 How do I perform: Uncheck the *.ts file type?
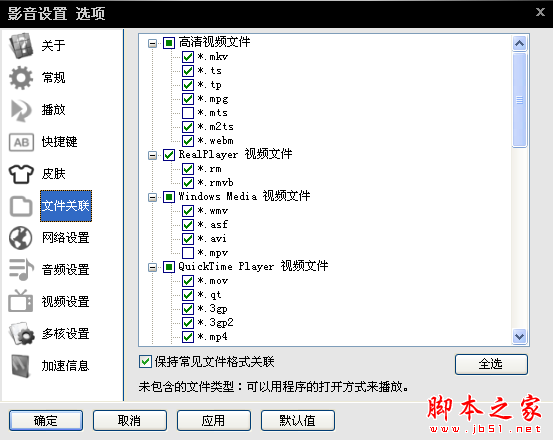pyautogui.click(x=188, y=71)
